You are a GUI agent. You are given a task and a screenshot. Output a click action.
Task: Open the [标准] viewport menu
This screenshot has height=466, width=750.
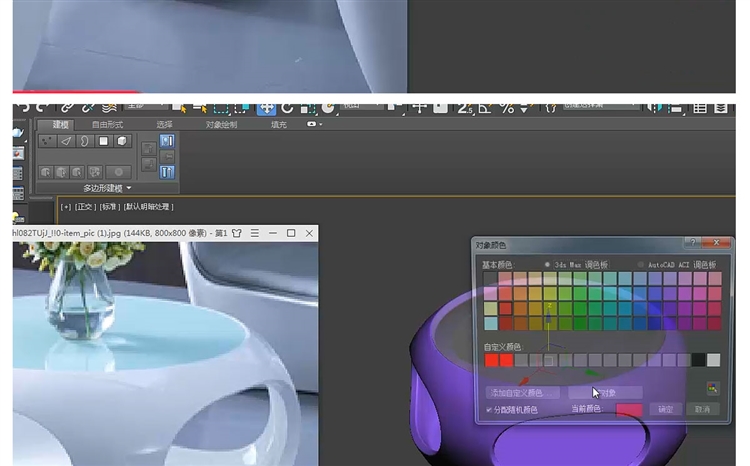[x=110, y=207]
